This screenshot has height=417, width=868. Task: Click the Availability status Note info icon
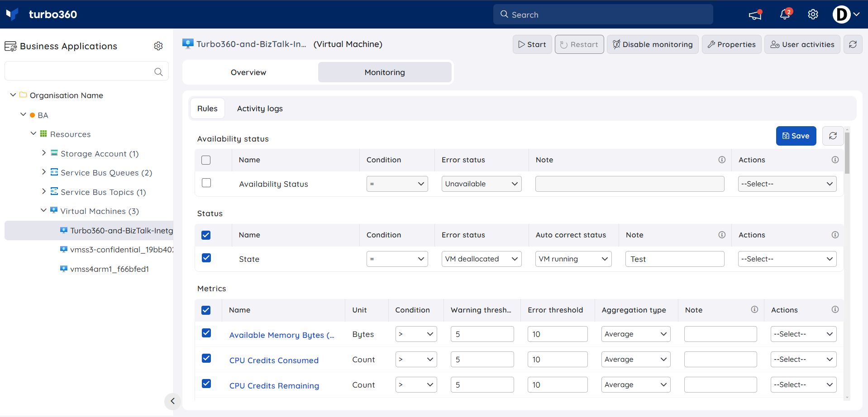tap(722, 160)
